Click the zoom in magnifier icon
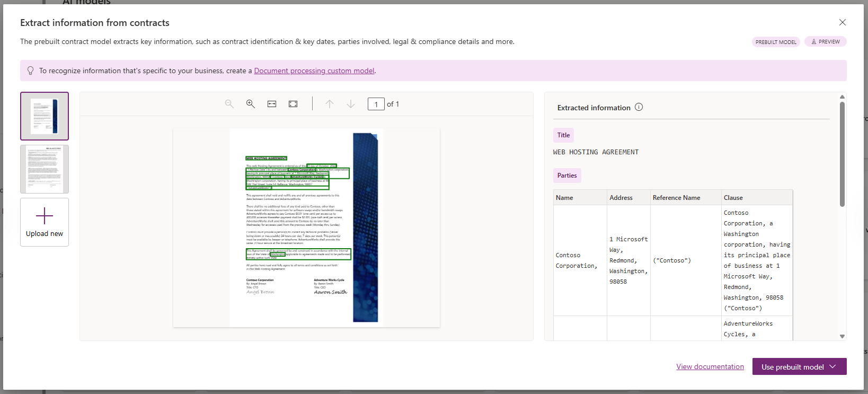868x394 pixels. [251, 104]
